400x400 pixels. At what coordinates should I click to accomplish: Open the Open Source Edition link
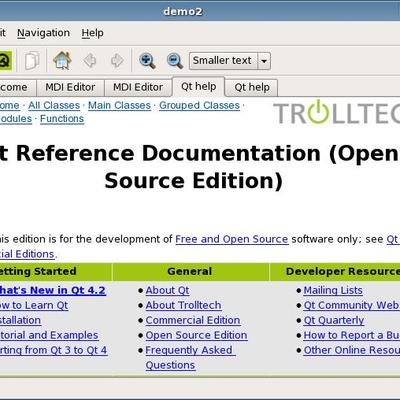tap(196, 335)
